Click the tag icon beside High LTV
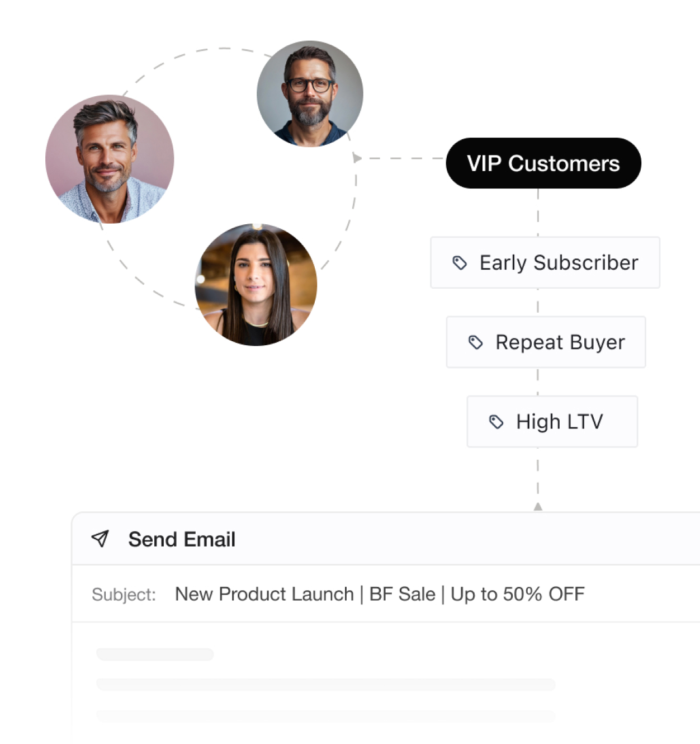700x744 pixels. pyautogui.click(x=496, y=422)
